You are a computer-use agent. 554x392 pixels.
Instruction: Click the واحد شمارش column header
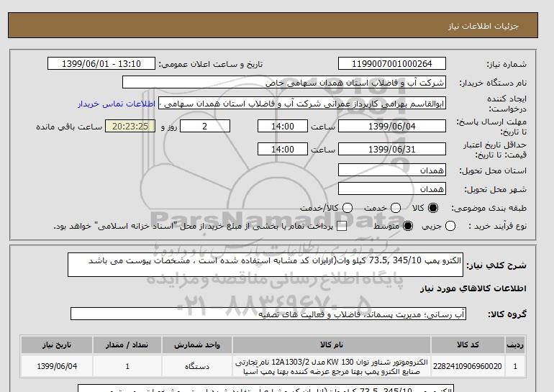197,345
